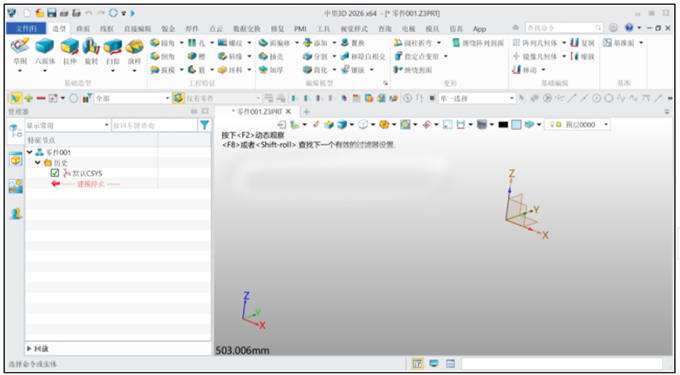The width and height of the screenshot is (680, 375).
Task: Open the 圆角 fillet dropdown arrow
Action: (181, 43)
